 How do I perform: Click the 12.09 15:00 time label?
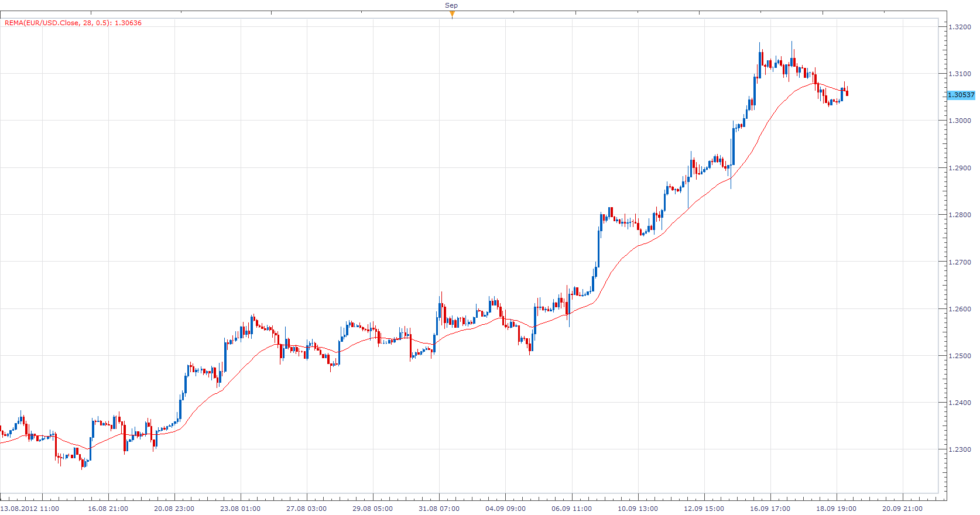point(704,509)
